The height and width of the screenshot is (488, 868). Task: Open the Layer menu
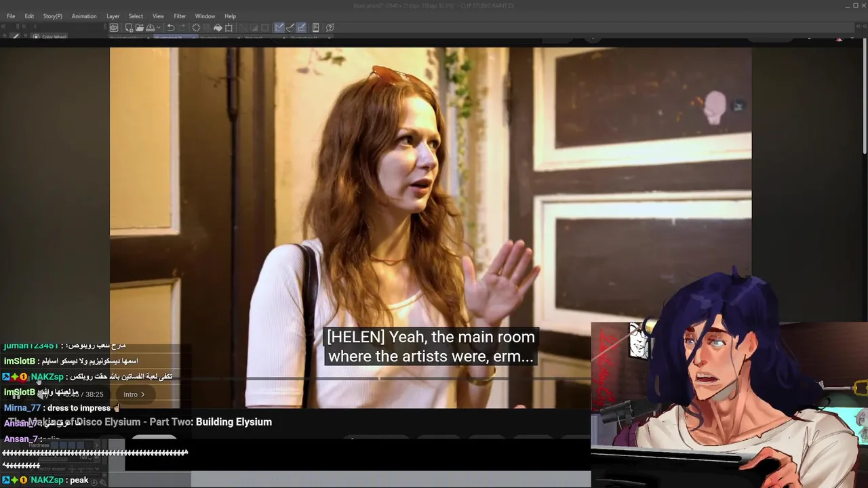113,16
